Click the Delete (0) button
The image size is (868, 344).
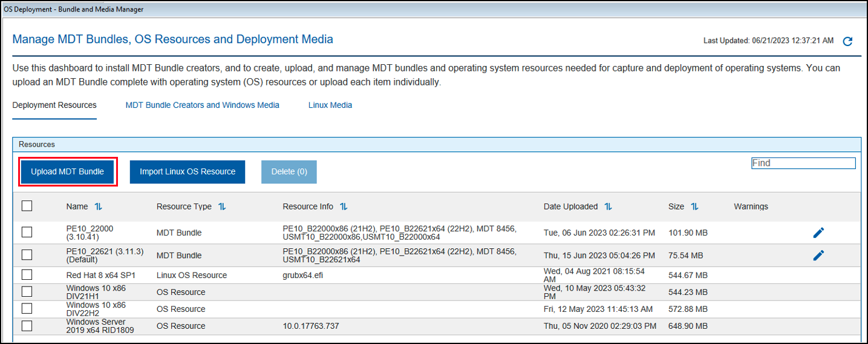point(289,171)
